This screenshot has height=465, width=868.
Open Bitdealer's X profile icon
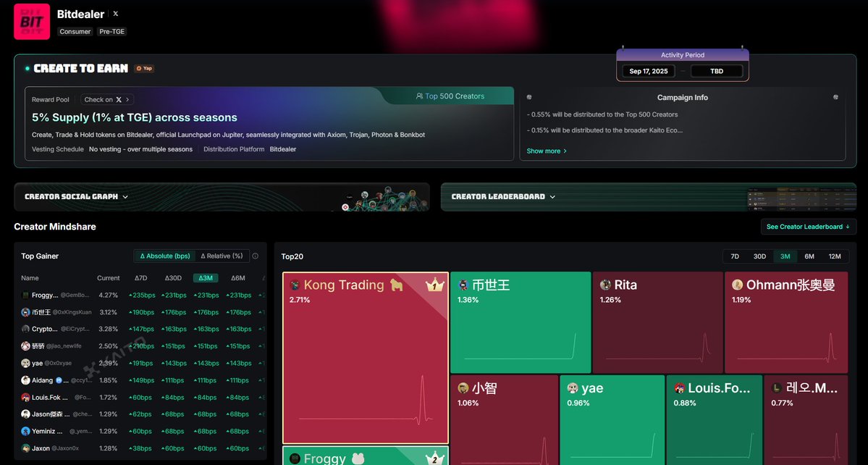click(x=115, y=14)
